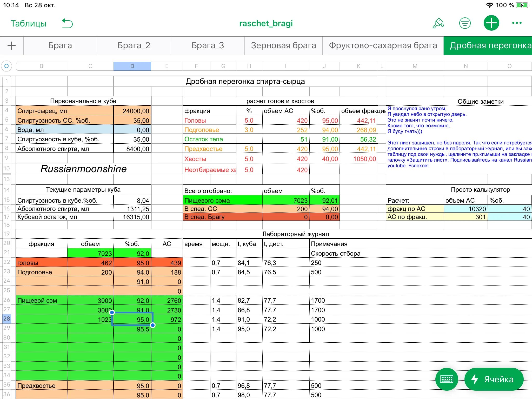
Task: Select the t, куба value 84,1
Action: 249,263
